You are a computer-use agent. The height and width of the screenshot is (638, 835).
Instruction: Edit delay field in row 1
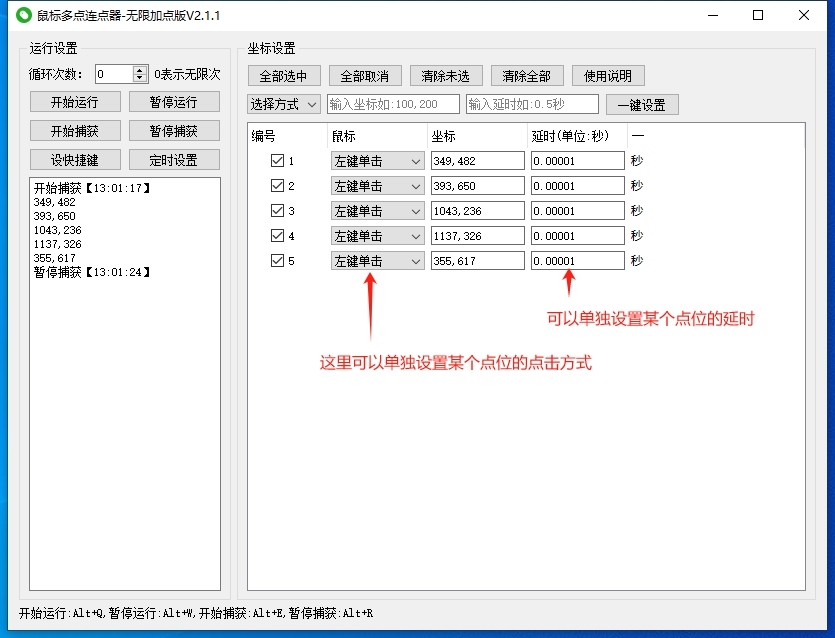pos(578,161)
